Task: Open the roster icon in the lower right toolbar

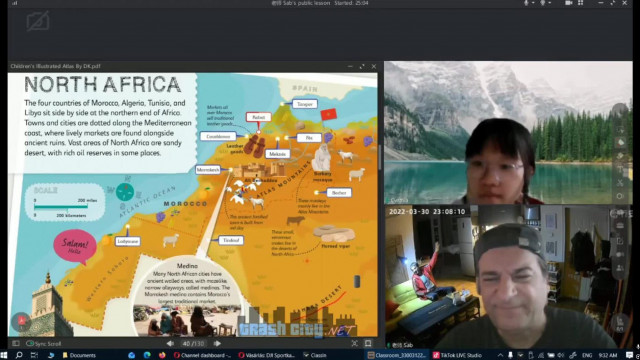Action: (x=620, y=268)
